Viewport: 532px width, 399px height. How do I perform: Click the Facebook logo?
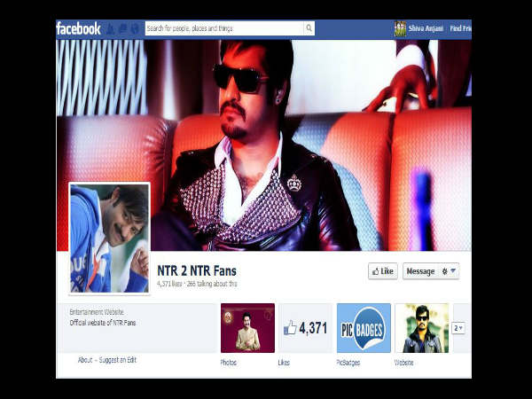point(78,28)
